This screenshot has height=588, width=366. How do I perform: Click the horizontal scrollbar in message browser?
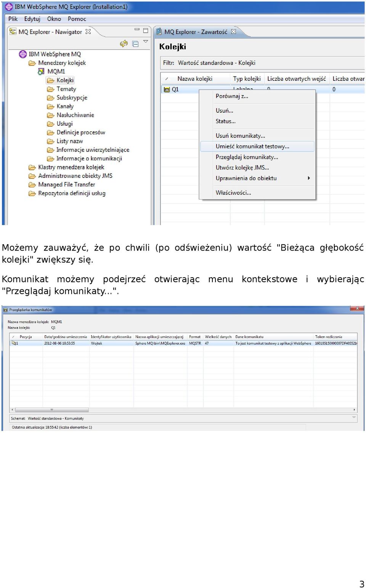(x=51, y=410)
